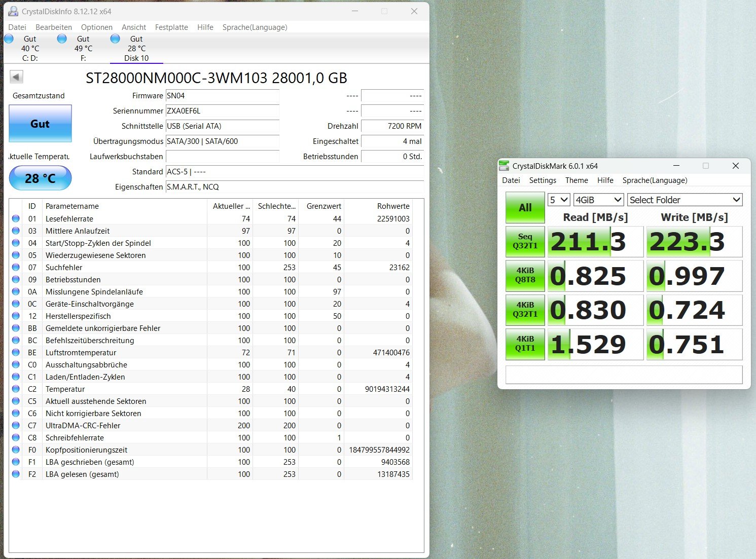Click the comment box below benchmark results
Viewport: 756px width, 559px height.
[x=624, y=375]
